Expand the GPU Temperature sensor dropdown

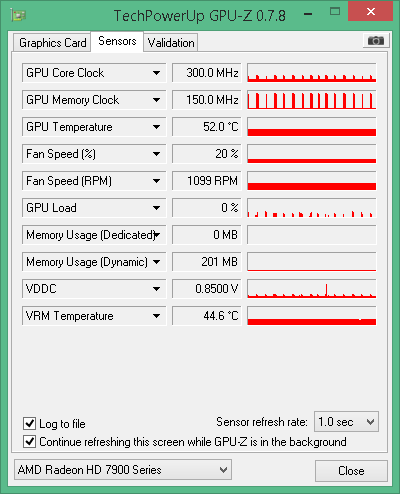156,127
